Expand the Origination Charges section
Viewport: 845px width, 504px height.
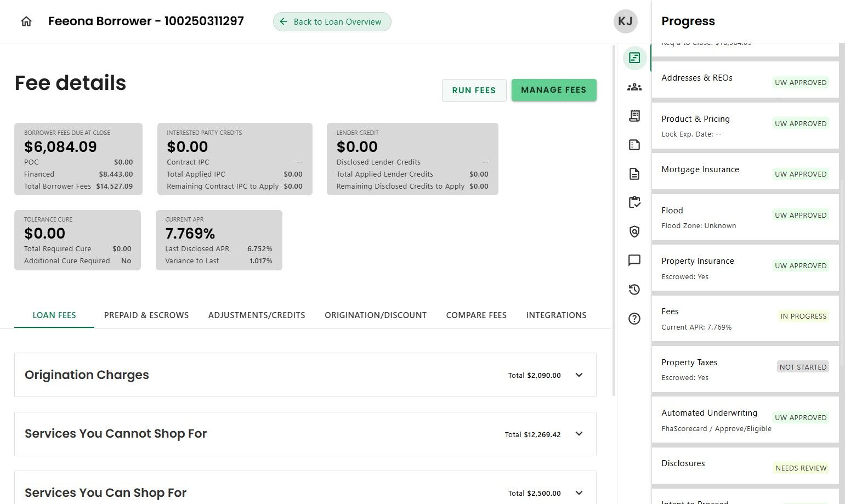click(579, 375)
